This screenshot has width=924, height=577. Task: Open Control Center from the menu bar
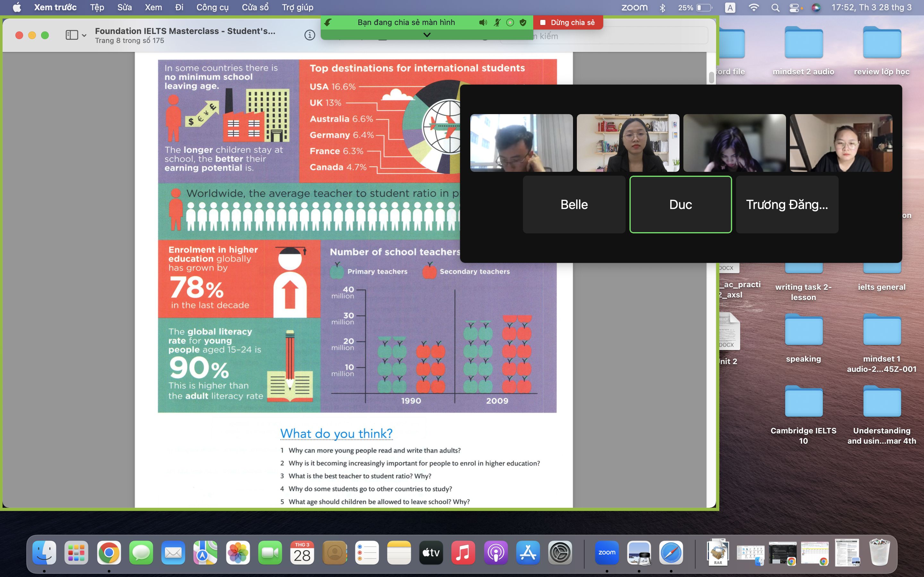pos(795,7)
